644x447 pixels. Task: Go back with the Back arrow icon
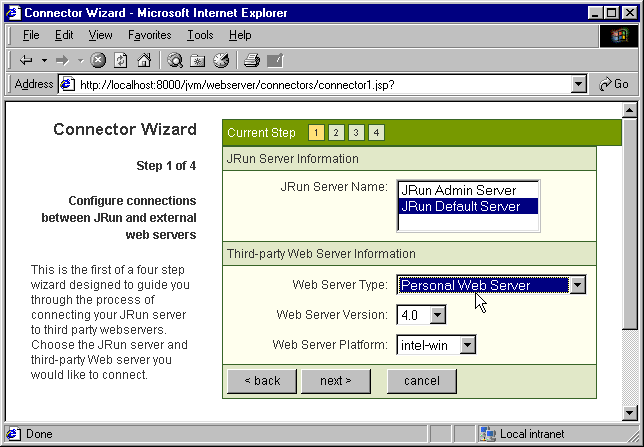point(26,61)
